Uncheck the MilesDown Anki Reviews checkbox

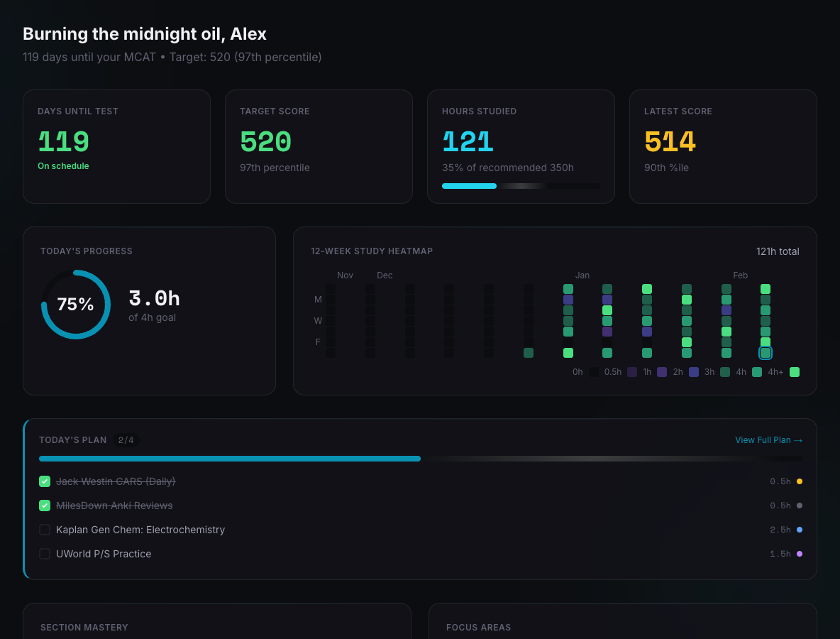point(45,506)
